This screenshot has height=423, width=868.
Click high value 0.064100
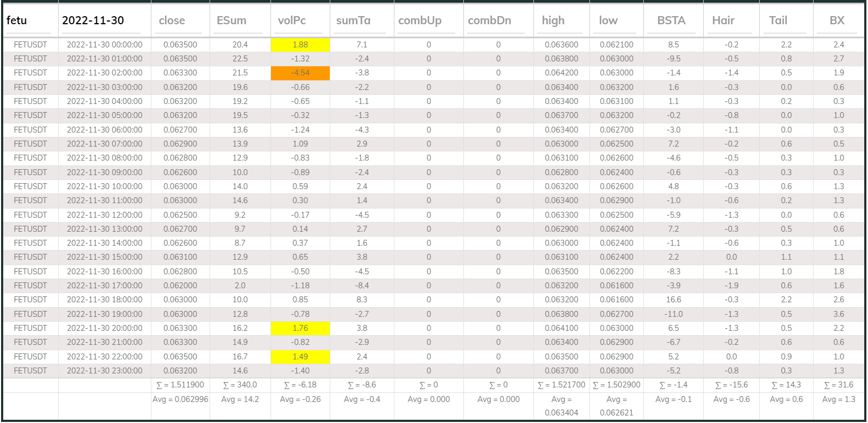pyautogui.click(x=561, y=328)
